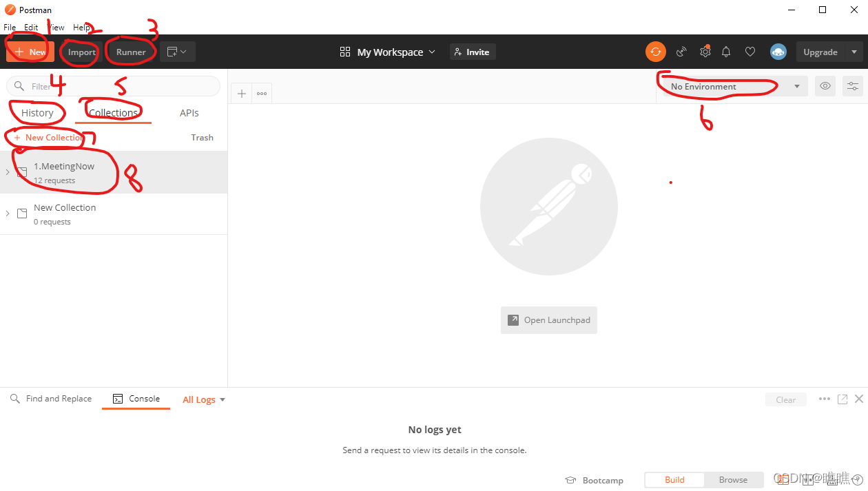The width and height of the screenshot is (868, 491).
Task: Click the New button
Action: coord(30,52)
